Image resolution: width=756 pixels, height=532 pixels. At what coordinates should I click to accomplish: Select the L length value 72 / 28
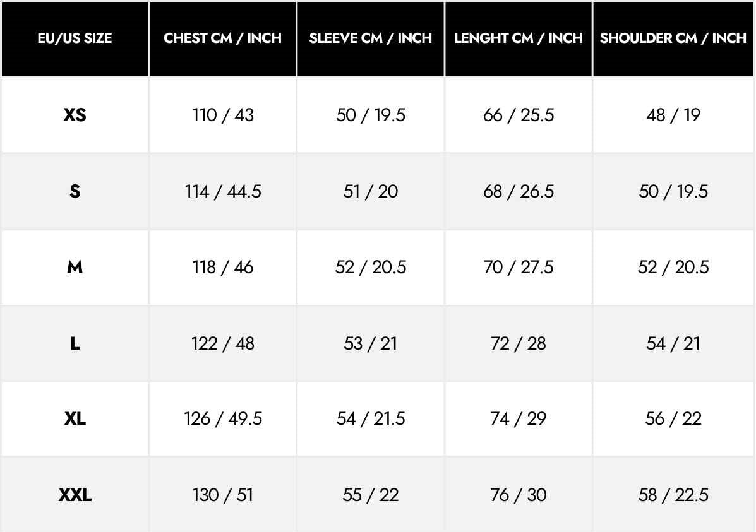click(x=518, y=343)
